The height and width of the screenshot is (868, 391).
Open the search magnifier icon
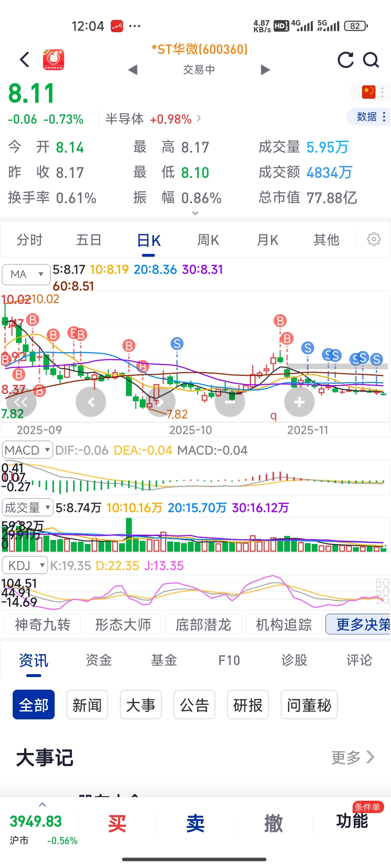371,60
